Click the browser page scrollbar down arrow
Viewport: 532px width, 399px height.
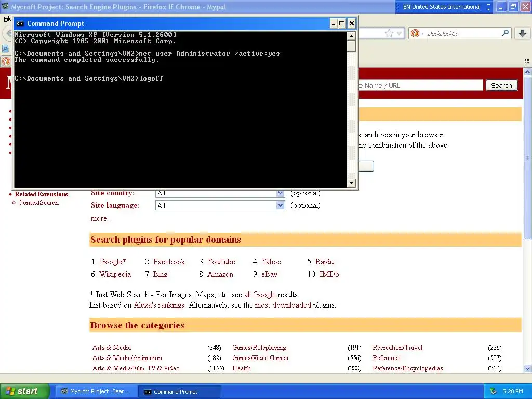pos(527,368)
